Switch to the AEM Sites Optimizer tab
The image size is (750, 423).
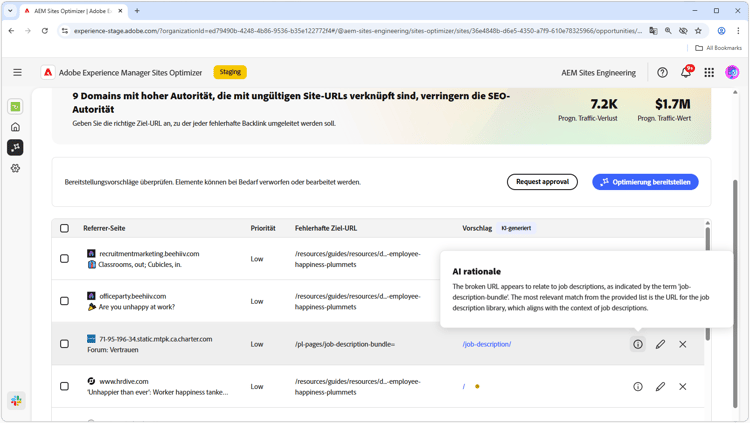72,11
